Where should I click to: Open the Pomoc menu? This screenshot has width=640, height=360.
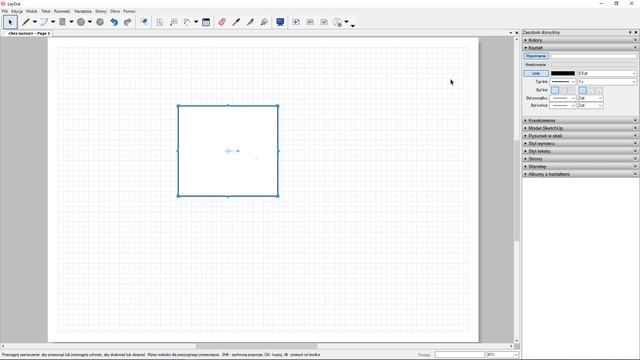(x=129, y=11)
